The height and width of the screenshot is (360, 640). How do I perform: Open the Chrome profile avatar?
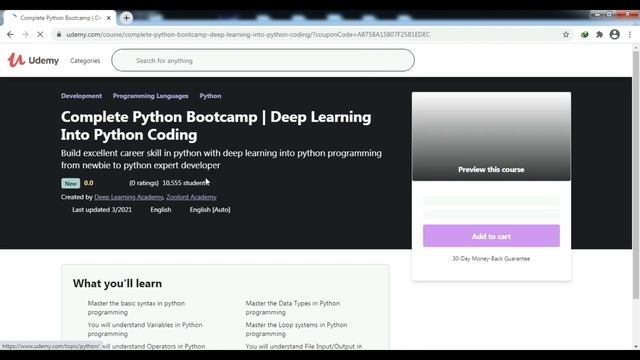[x=614, y=35]
